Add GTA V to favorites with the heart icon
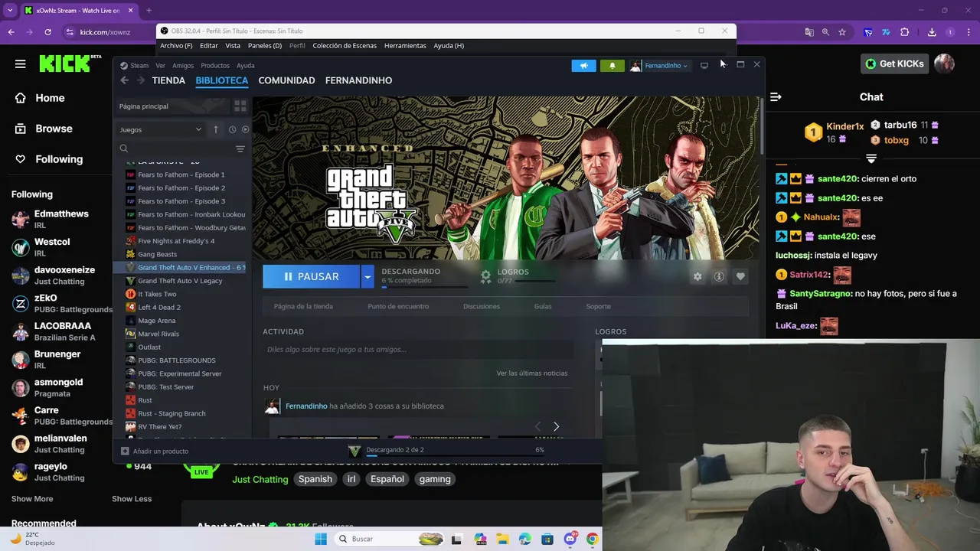The image size is (980, 551). [740, 276]
